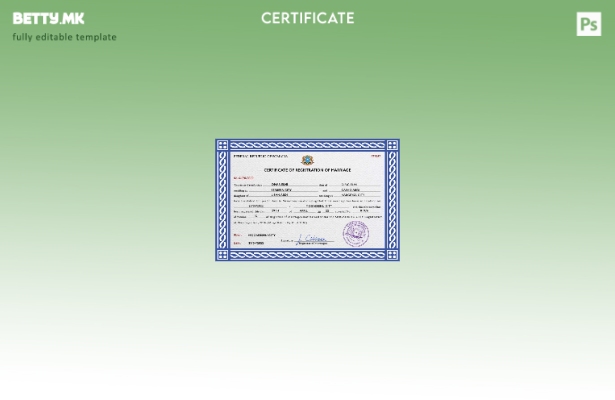Click 'Certificate of Registration of Marriage' title
The width and height of the screenshot is (615, 400).
[307, 171]
